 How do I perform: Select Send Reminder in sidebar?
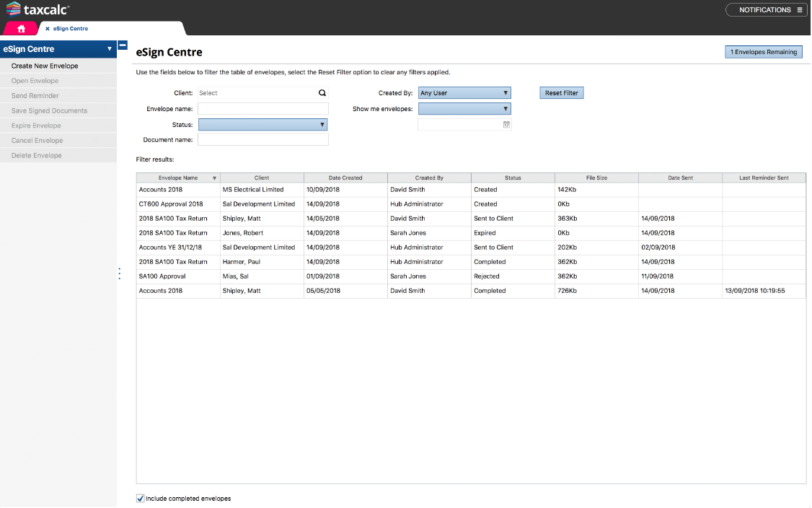tap(58, 96)
